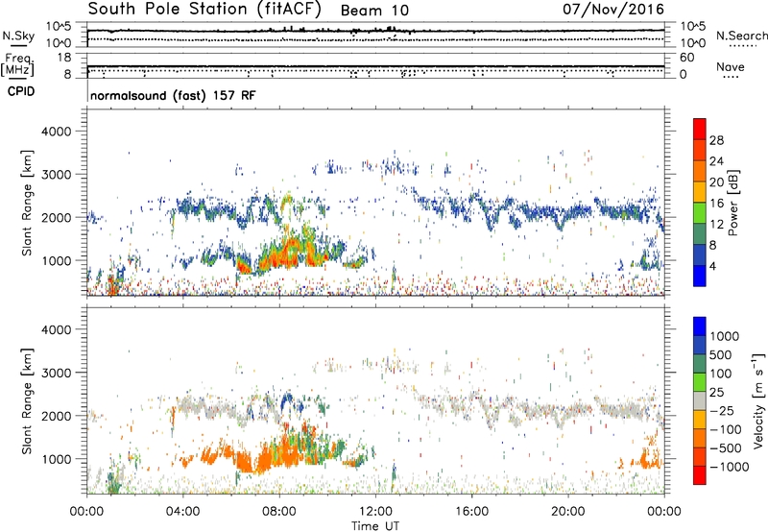Viewport: 768px width, 532px height.
Task: Pick the blue 500 to 1000 velocity swatch
Action: pyautogui.click(x=700, y=346)
